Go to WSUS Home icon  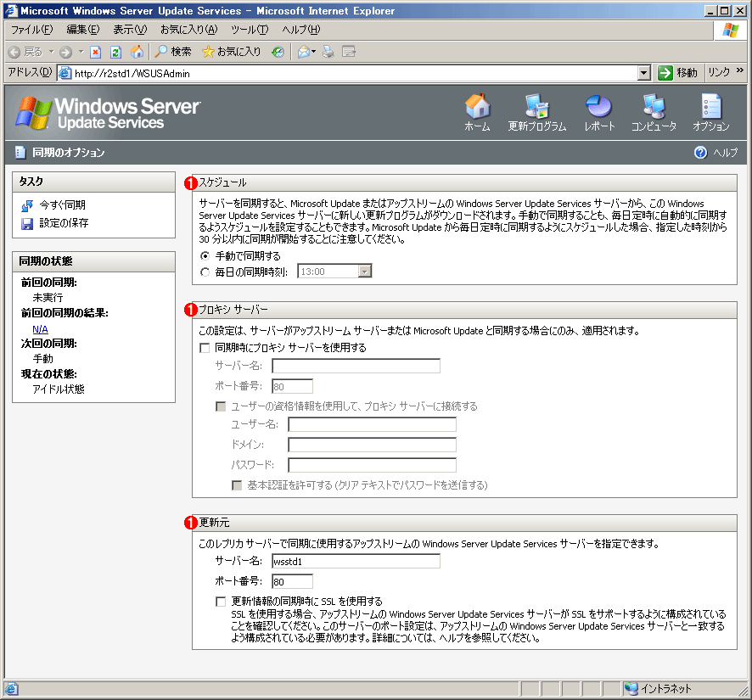478,106
